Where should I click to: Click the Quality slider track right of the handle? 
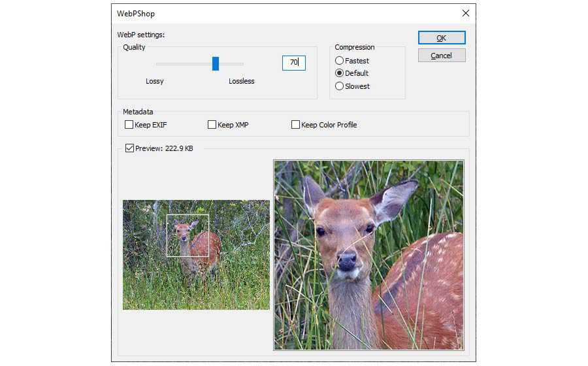click(232, 64)
